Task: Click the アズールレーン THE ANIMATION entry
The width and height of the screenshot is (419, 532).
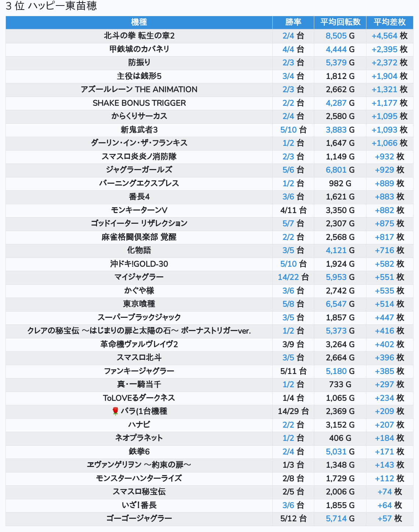Action: [x=139, y=89]
